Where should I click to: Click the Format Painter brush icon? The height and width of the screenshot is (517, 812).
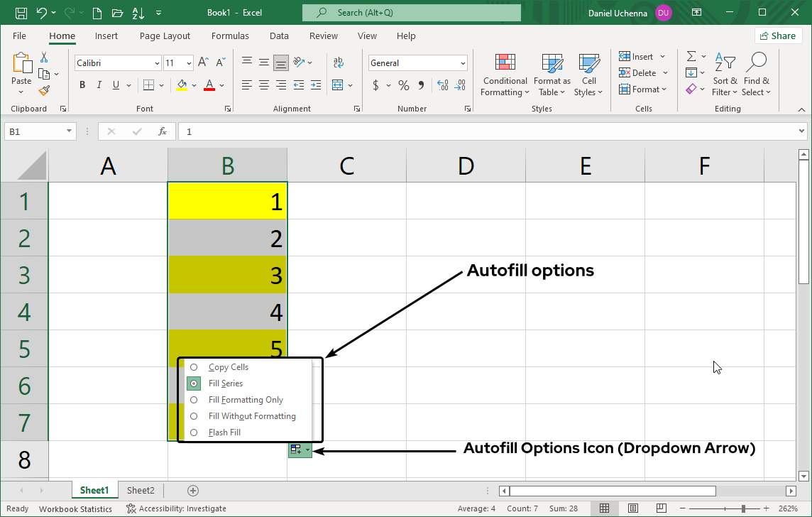44,90
